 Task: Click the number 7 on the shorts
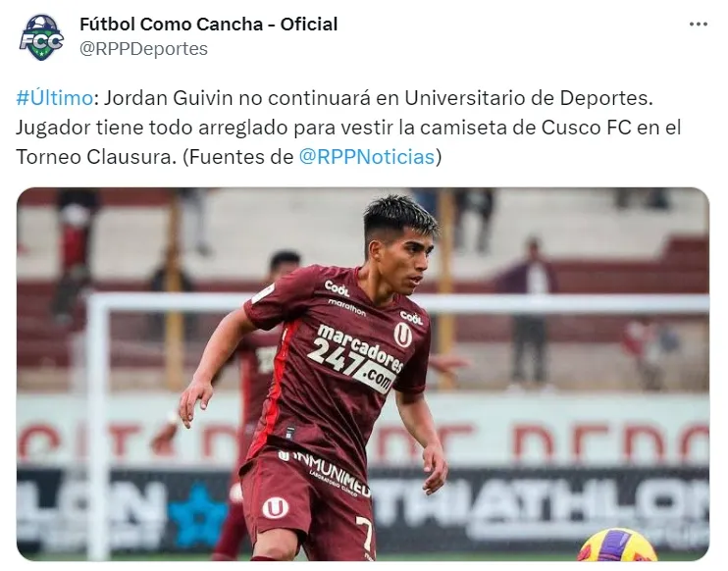365,532
